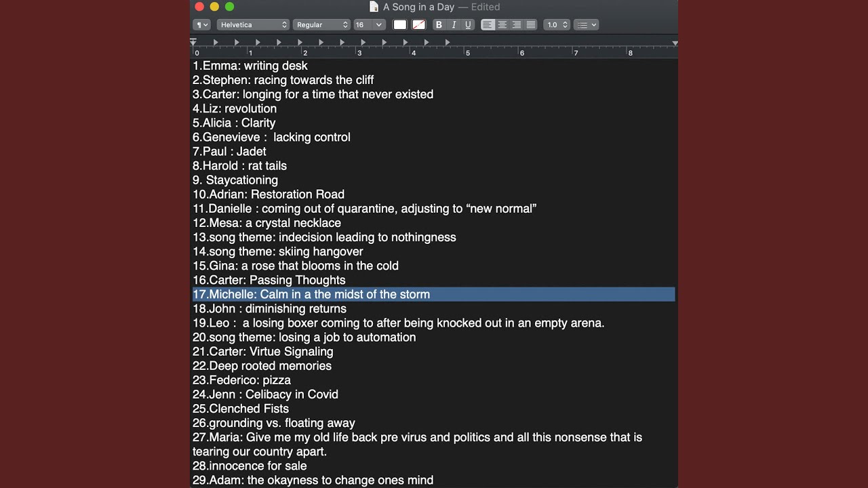Open the paragraph styles dropdown
The width and height of the screenshot is (868, 488).
click(x=202, y=24)
